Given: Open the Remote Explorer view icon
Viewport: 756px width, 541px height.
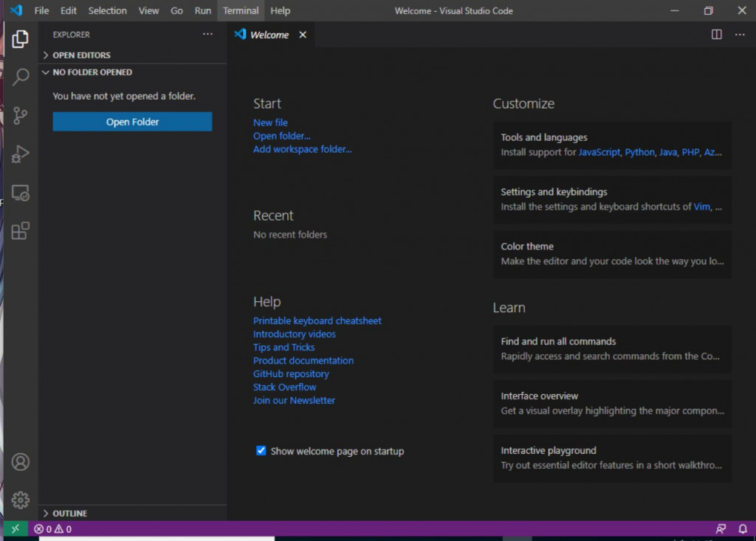Looking at the screenshot, I should point(20,193).
